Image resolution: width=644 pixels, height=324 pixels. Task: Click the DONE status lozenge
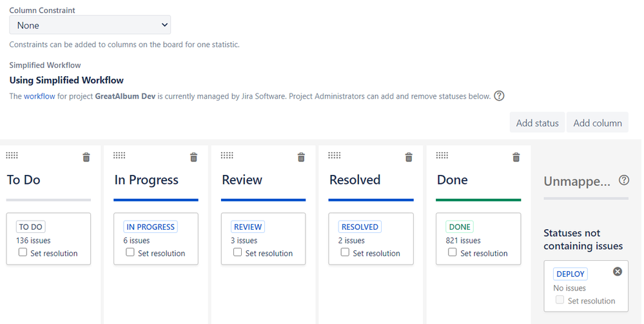(460, 227)
